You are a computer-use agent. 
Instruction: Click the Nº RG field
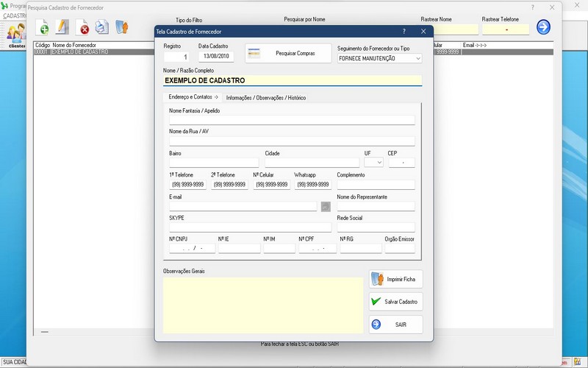coord(361,249)
